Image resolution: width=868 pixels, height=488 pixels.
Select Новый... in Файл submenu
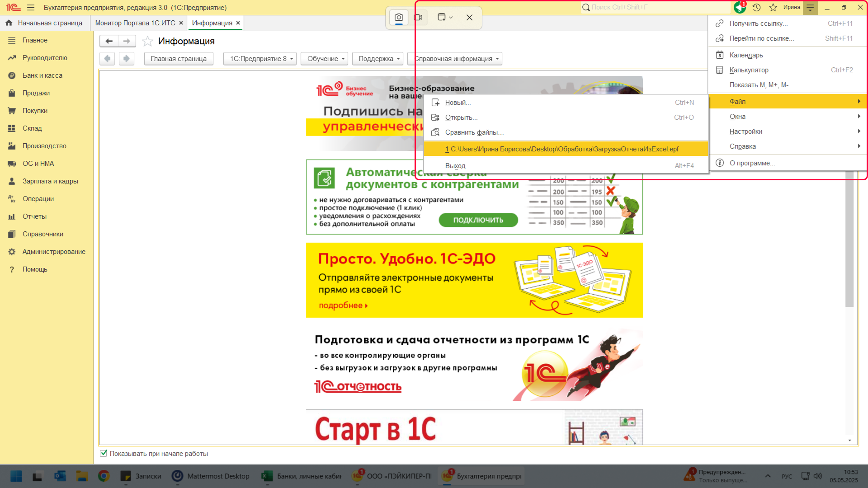pos(566,103)
